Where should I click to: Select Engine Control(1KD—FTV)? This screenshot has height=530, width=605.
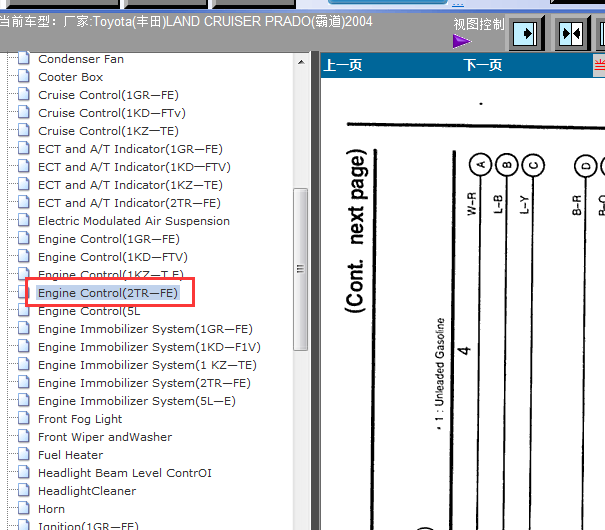point(113,257)
